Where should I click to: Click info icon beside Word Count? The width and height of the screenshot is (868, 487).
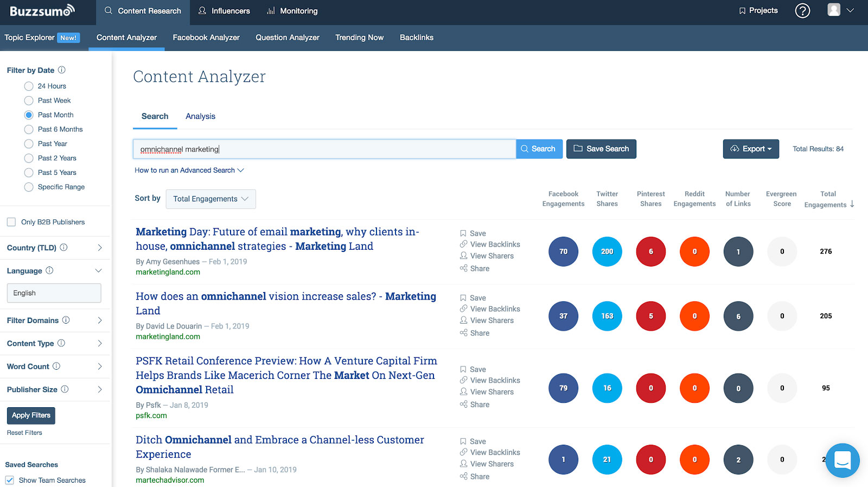point(56,366)
